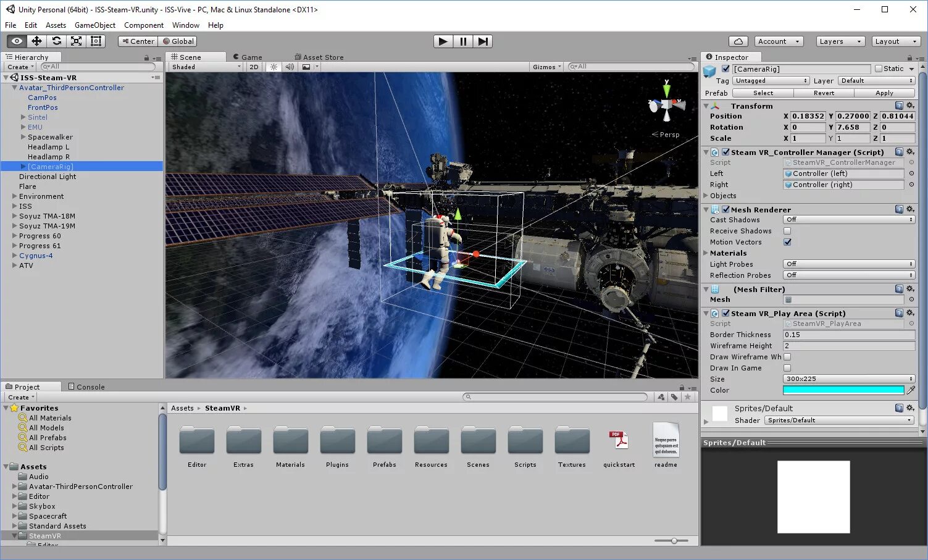Viewport: 928px width, 560px height.
Task: Toggle the Static checkbox
Action: click(x=878, y=69)
